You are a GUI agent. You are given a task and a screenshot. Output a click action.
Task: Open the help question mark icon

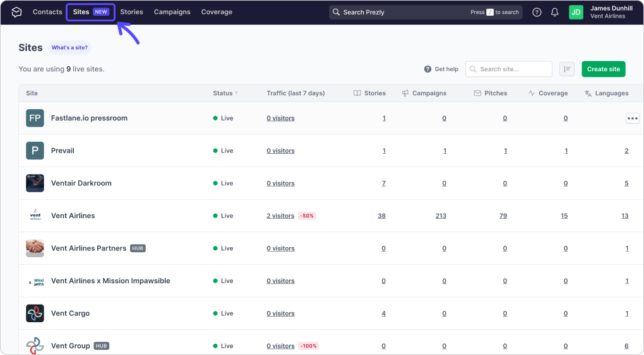[x=537, y=13]
